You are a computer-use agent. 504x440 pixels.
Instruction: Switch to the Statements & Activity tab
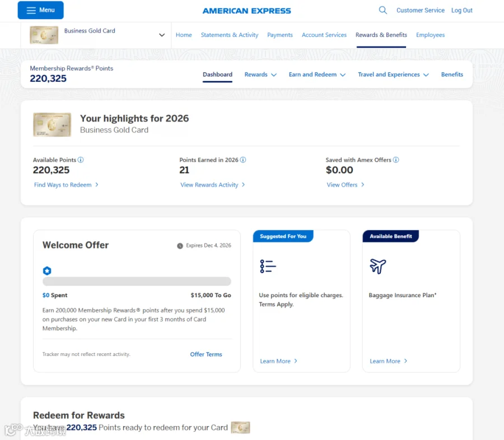pyautogui.click(x=230, y=35)
